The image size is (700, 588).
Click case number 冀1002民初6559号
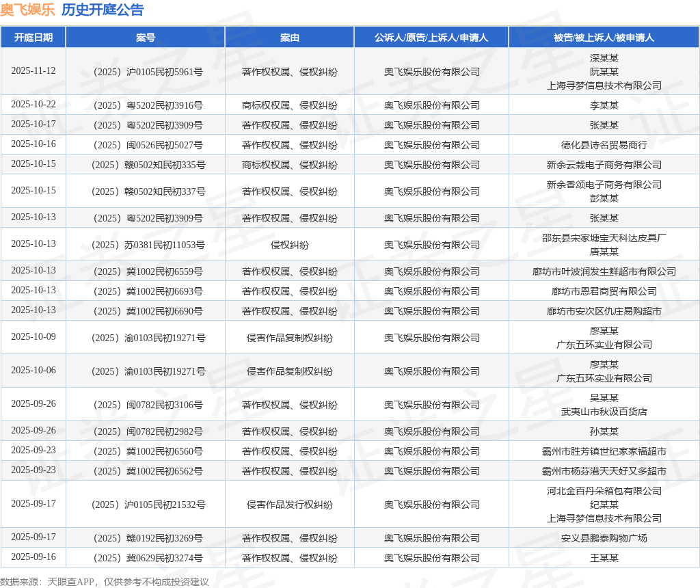148,271
